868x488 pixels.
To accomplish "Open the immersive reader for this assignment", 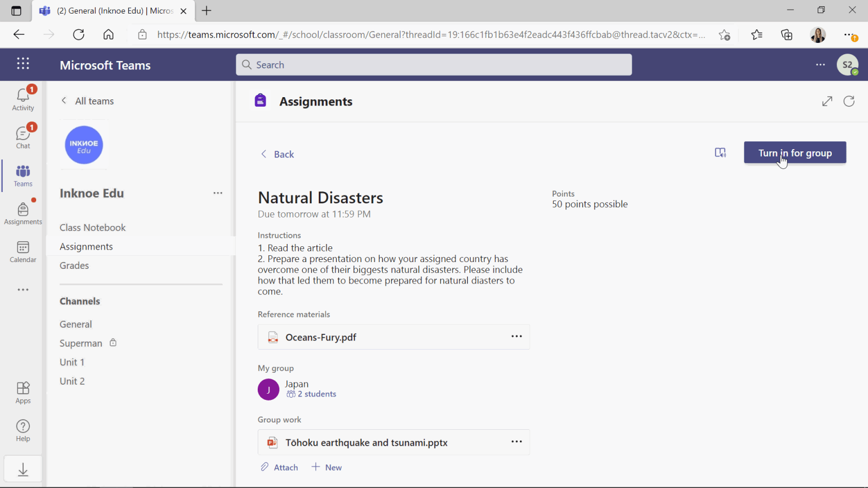I will point(720,152).
